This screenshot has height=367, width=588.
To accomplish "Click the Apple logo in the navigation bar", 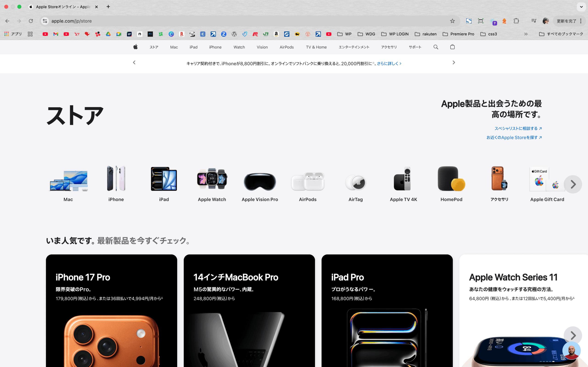I will coord(135,47).
